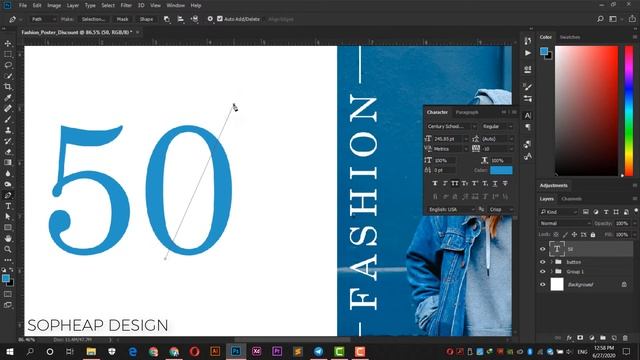Click the Selection... button
The image size is (640, 360).
pos(93,19)
